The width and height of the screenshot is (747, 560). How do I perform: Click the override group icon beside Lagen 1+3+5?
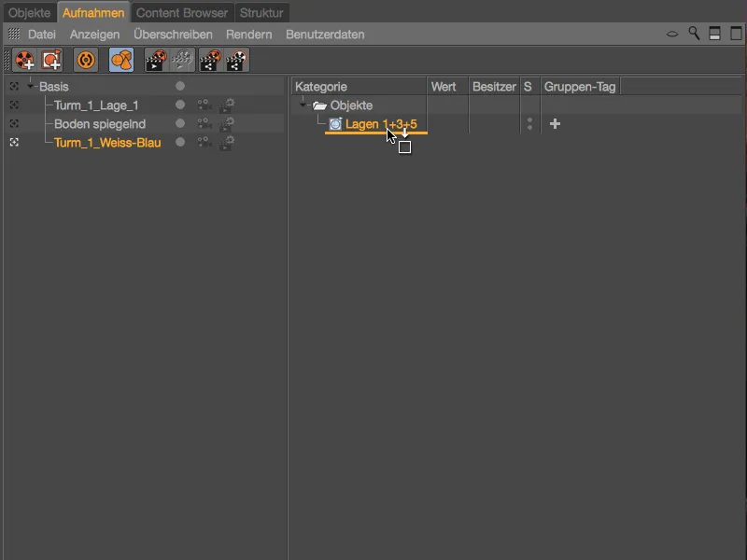click(x=335, y=124)
